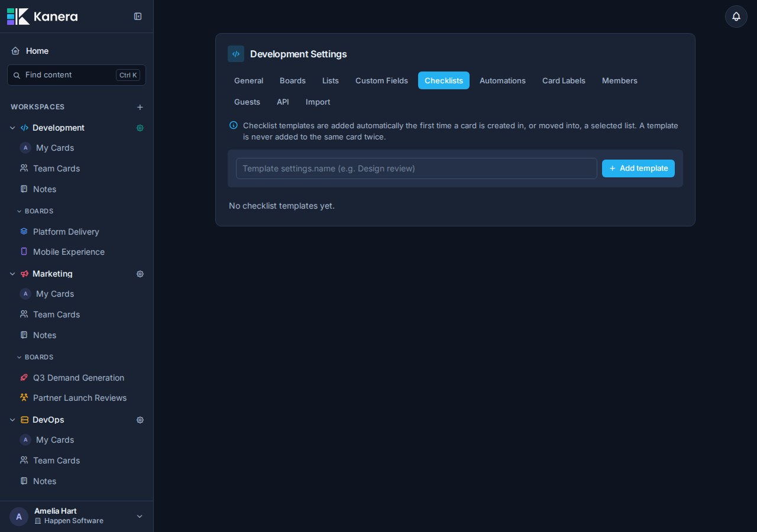Click the Team Cards icon under DevOps
This screenshot has height=532, width=757.
pos(24,460)
